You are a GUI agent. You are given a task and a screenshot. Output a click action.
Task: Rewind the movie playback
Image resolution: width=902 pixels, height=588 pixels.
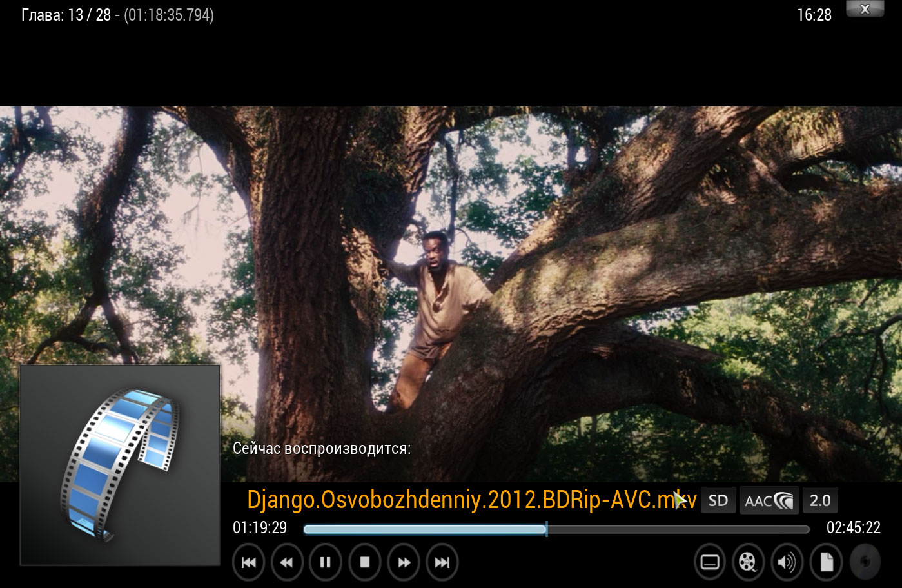coord(287,562)
